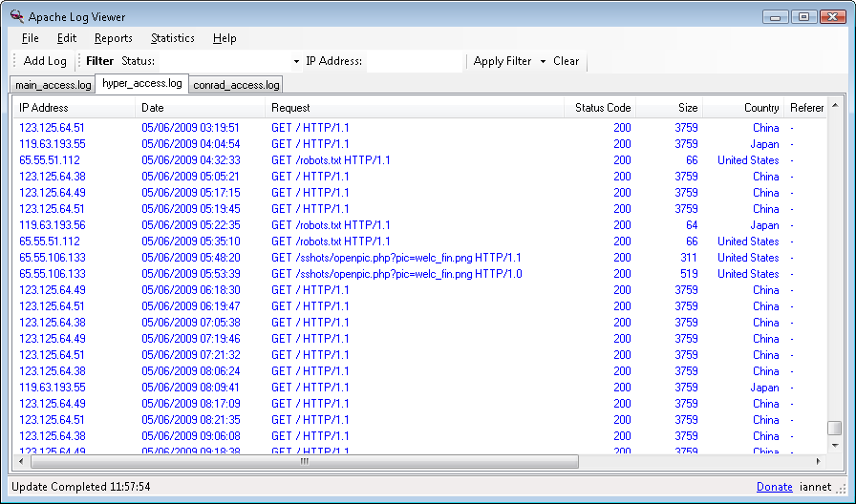Click the Apache Log Viewer title bar icon
Screen dimensions: 856x504
pos(17,16)
